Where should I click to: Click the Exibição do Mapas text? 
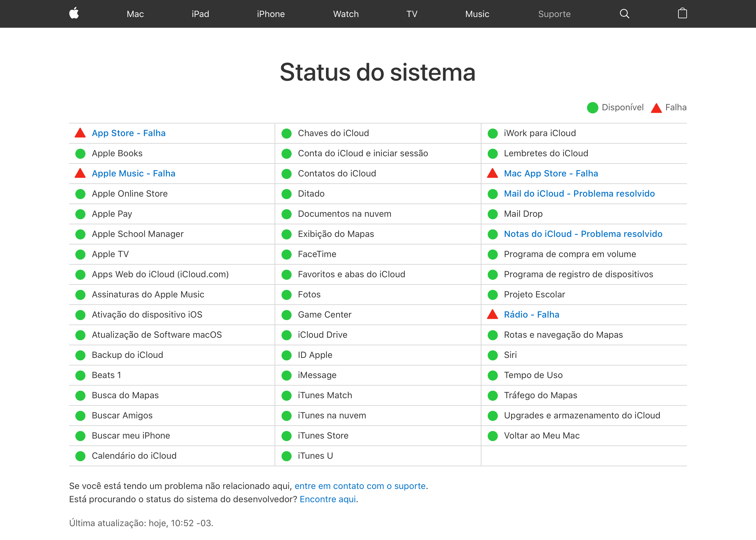[x=336, y=234]
